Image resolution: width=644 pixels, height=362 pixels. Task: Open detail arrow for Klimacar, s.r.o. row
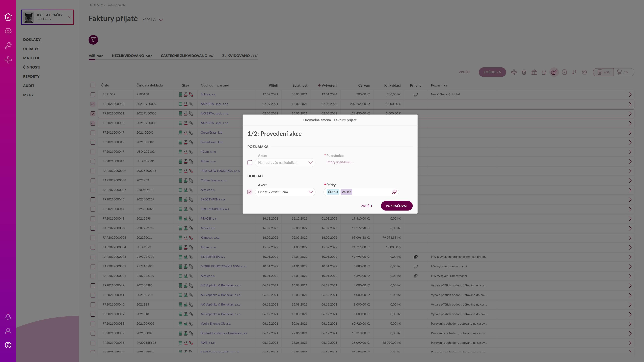pyautogui.click(x=630, y=238)
